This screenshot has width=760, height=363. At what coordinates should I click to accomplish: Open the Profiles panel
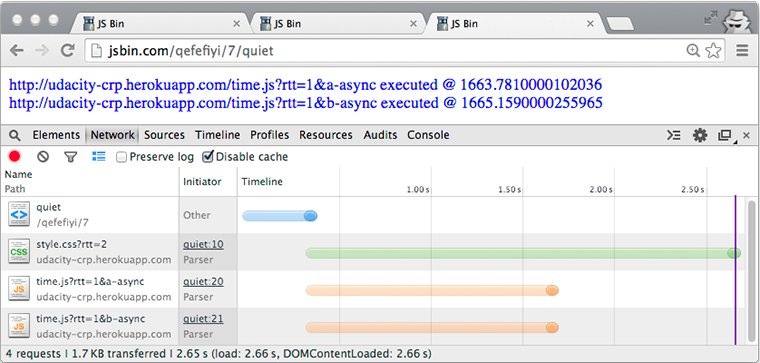point(269,135)
